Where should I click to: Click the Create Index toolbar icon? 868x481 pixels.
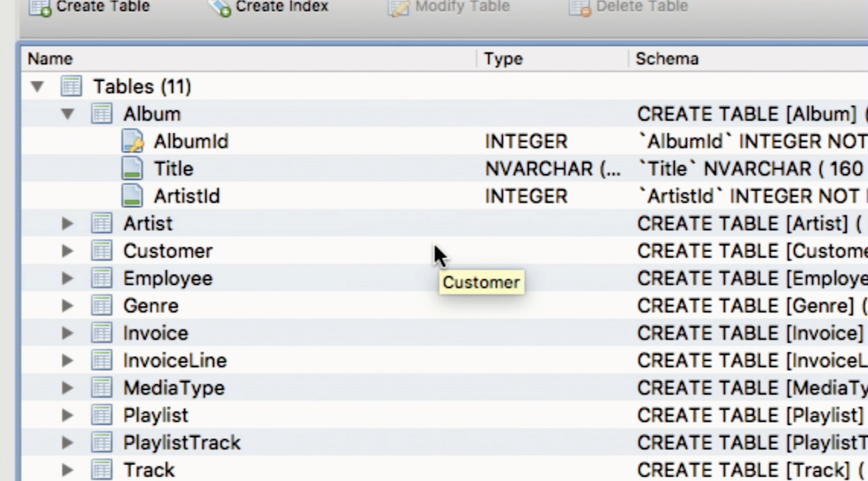[x=219, y=7]
